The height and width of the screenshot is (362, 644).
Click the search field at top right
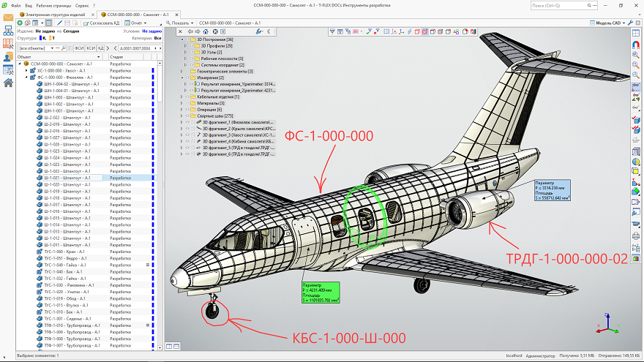tap(558, 5)
